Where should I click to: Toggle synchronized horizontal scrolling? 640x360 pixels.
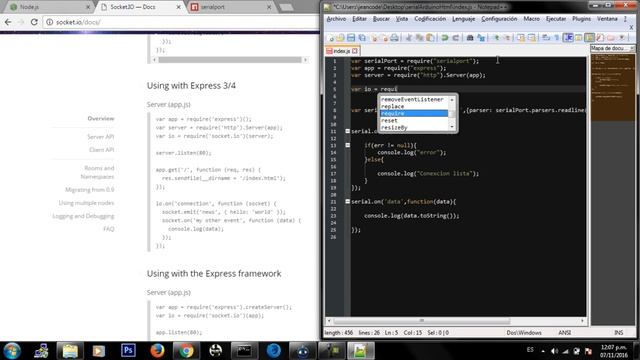click(x=532, y=38)
